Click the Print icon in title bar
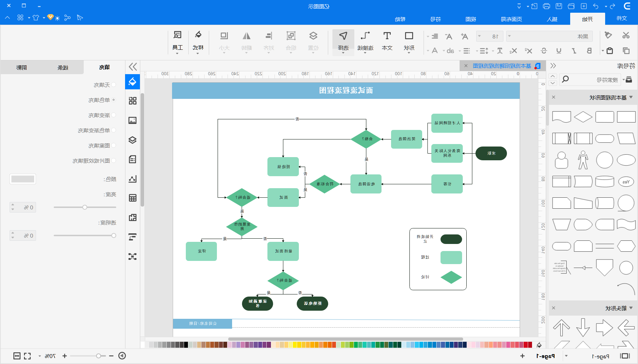This screenshot has height=364, width=638. pos(547,6)
